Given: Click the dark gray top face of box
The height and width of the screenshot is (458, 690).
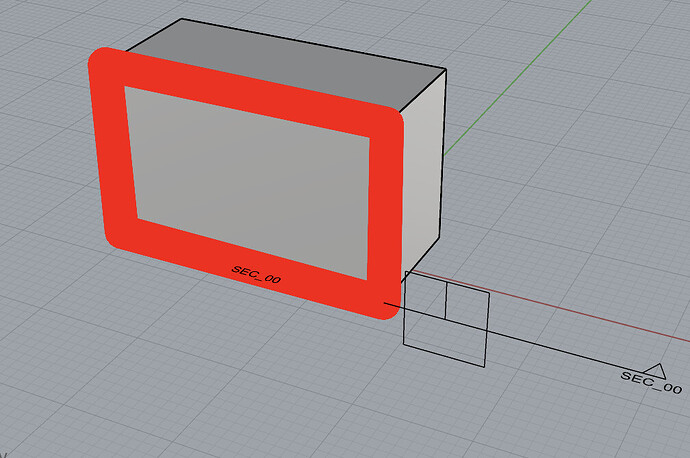Looking at the screenshot, I should pos(286,64).
